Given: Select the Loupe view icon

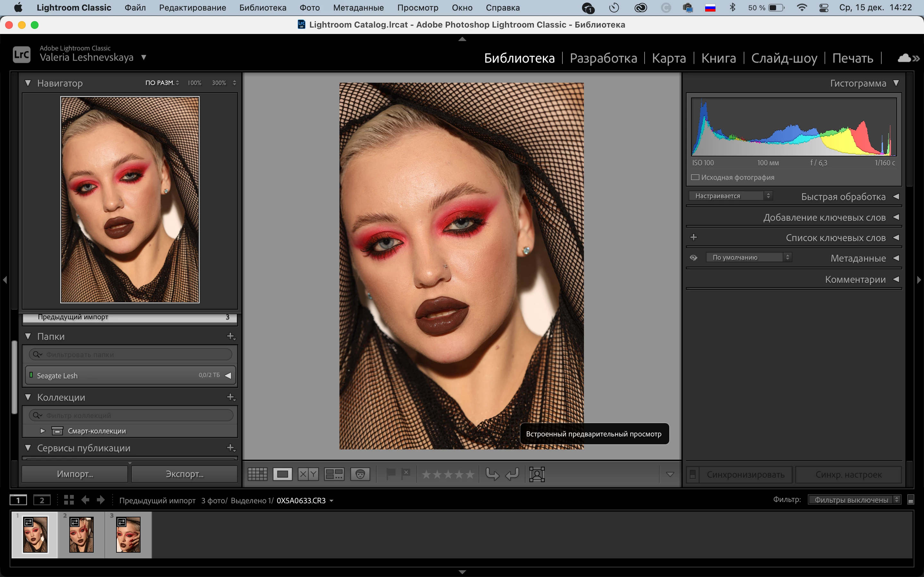Looking at the screenshot, I should (x=283, y=474).
